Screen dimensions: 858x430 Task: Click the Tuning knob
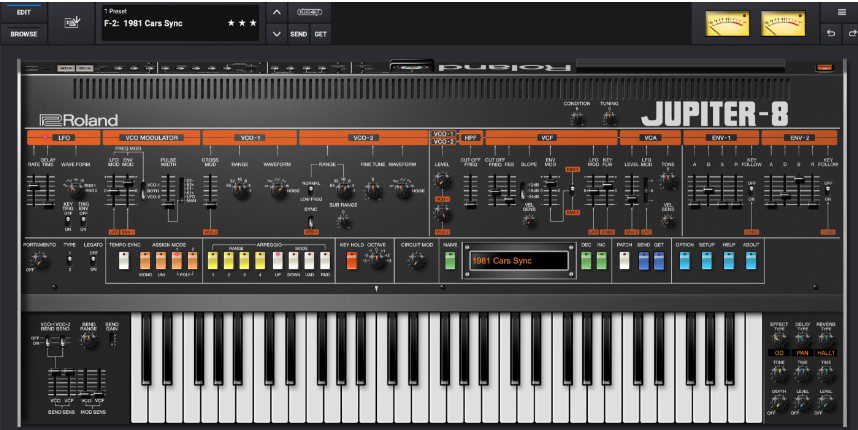[608, 117]
